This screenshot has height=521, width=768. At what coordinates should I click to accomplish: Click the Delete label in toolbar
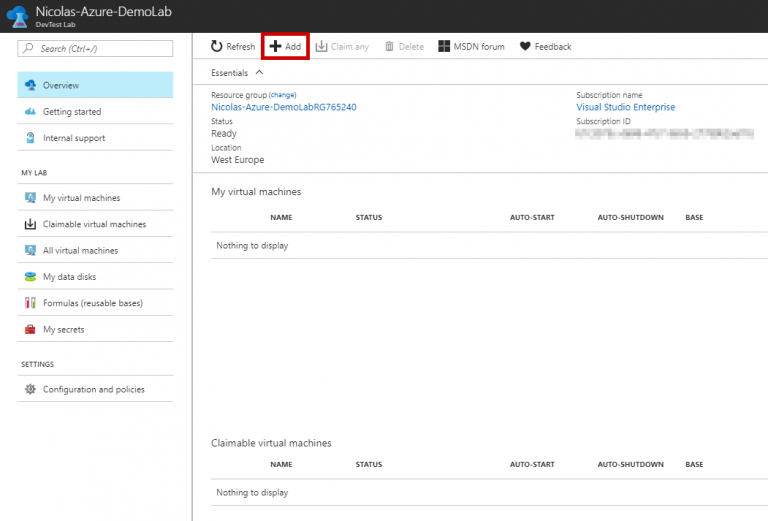point(411,47)
